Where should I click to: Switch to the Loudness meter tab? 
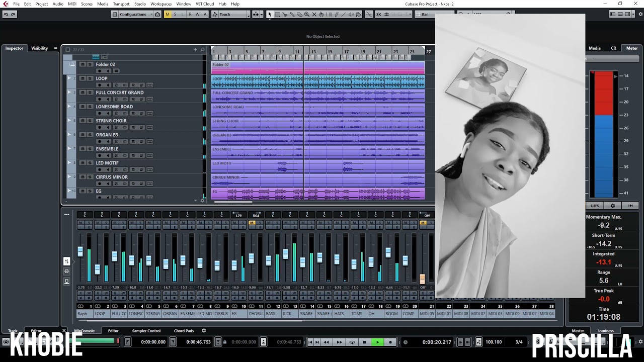606,331
